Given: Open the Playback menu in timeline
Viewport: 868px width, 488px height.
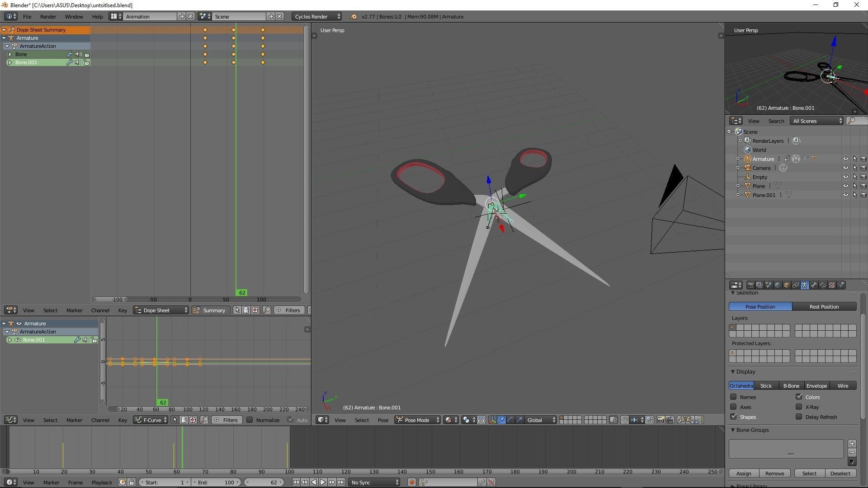Looking at the screenshot, I should 102,482.
